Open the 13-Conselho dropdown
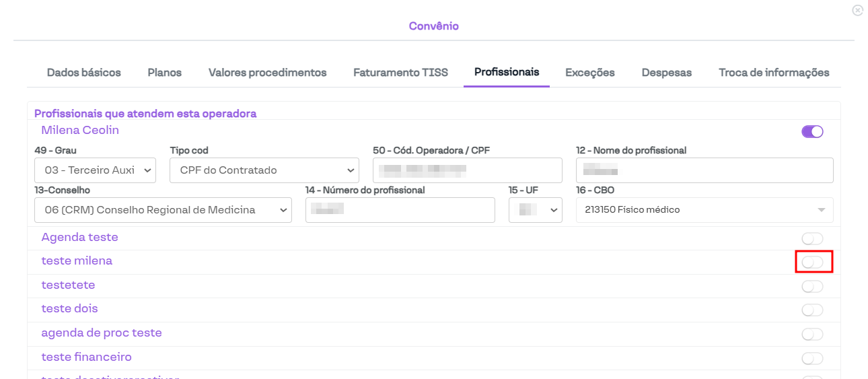This screenshot has width=868, height=379. pos(163,210)
